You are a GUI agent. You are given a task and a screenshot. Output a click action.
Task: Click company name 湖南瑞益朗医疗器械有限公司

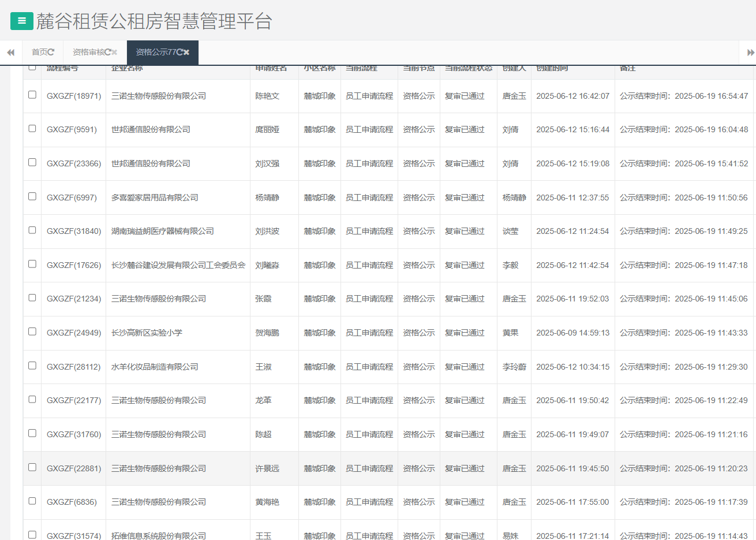162,231
